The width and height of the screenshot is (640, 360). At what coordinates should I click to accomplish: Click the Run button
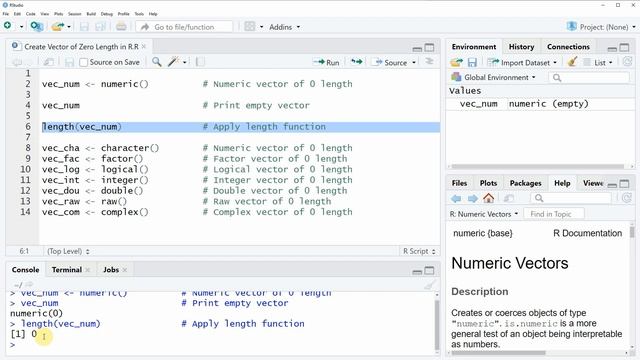[x=326, y=62]
